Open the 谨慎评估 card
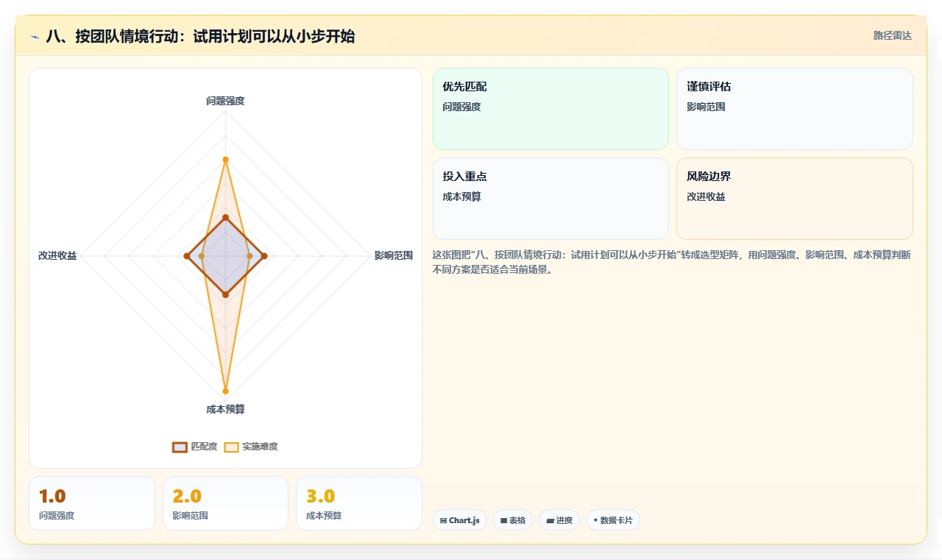 (795, 109)
